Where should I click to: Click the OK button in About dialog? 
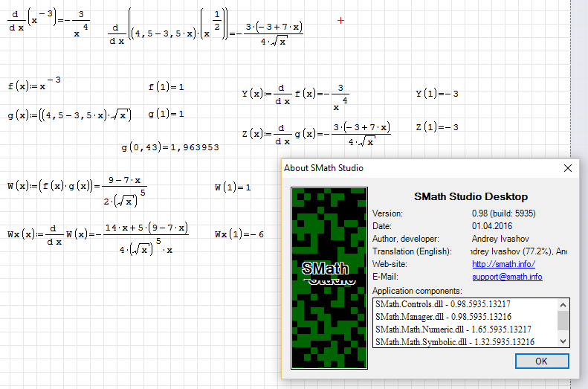(541, 361)
